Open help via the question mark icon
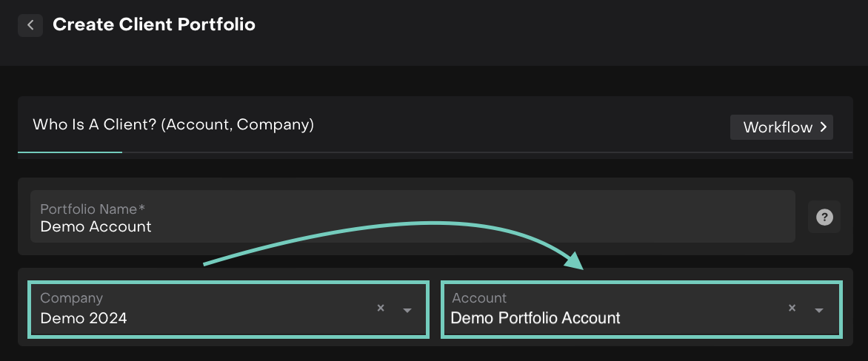 point(824,217)
